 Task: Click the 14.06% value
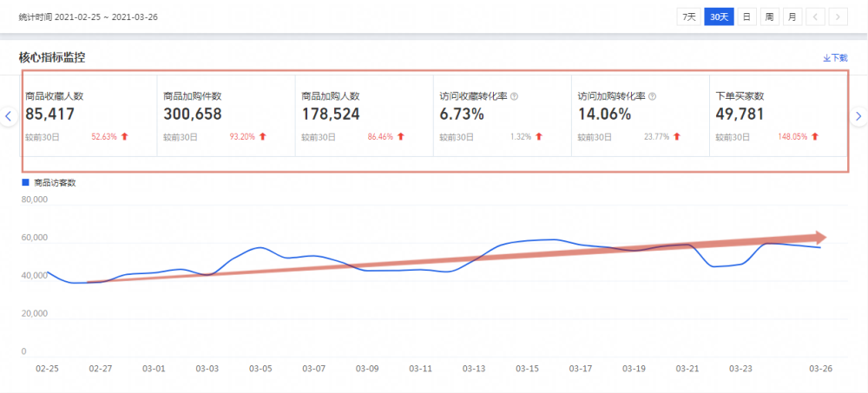click(x=604, y=115)
